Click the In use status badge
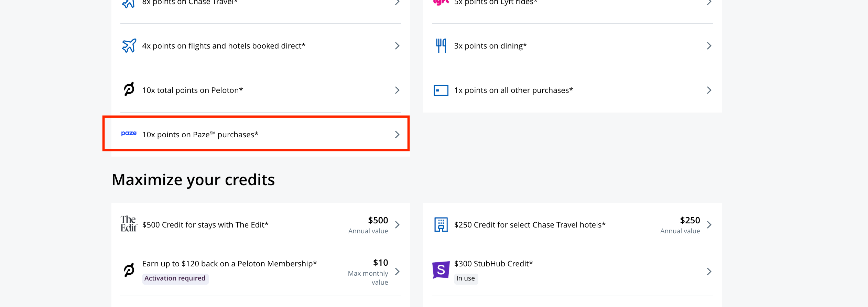This screenshot has height=307, width=868. (x=466, y=278)
